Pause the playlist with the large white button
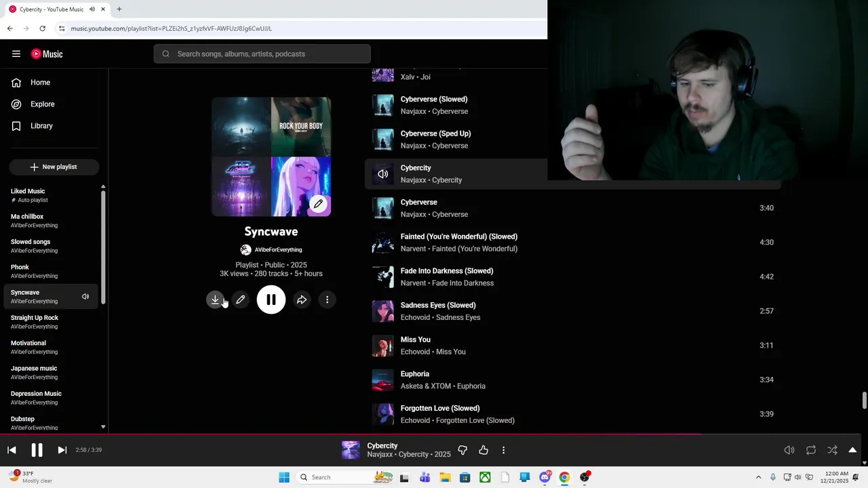Screen dimensions: 868x488 click(x=271, y=300)
